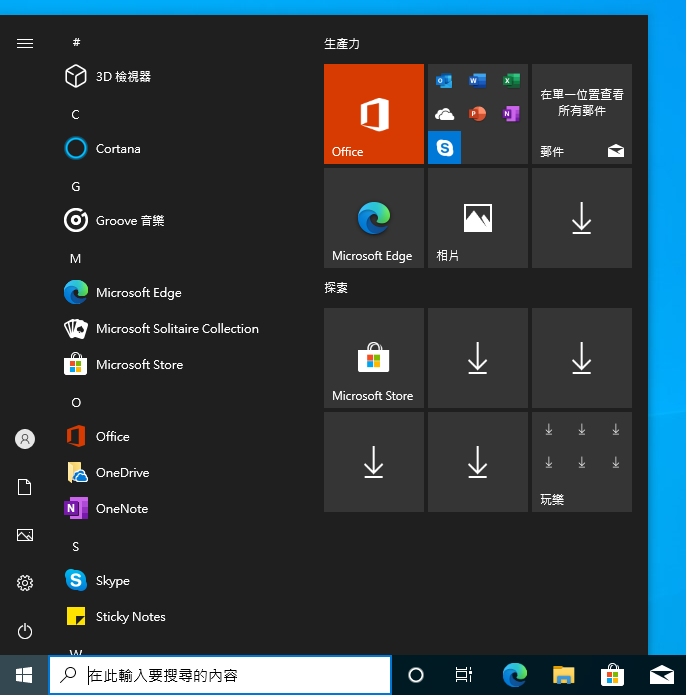Click the 探索 group header
The width and height of the screenshot is (686, 695).
(336, 288)
